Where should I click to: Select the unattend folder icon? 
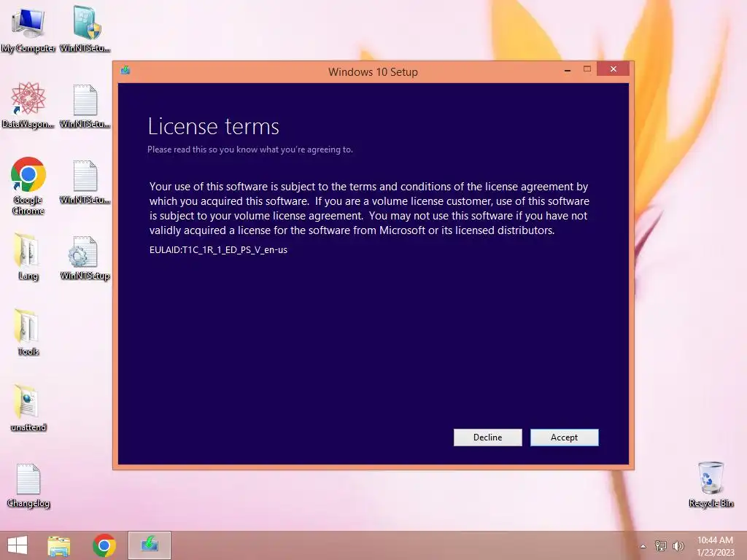pyautogui.click(x=28, y=408)
